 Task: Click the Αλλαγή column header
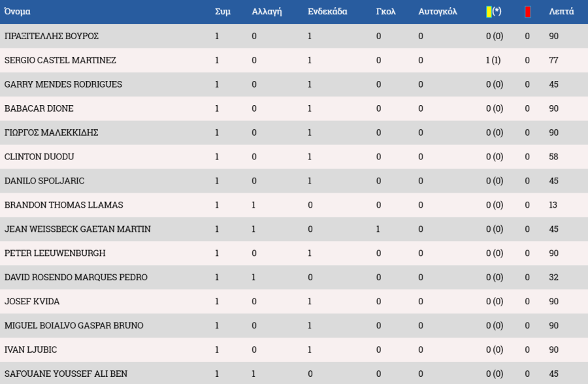tap(267, 12)
